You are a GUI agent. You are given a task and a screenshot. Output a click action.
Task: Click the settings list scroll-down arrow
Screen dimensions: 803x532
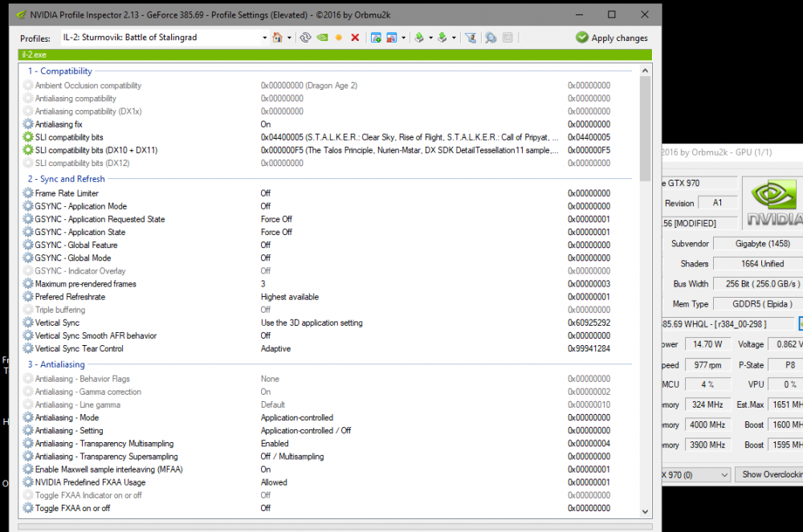click(645, 512)
